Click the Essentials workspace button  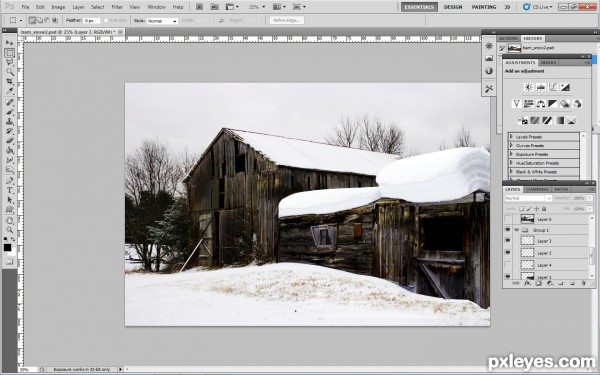[419, 7]
